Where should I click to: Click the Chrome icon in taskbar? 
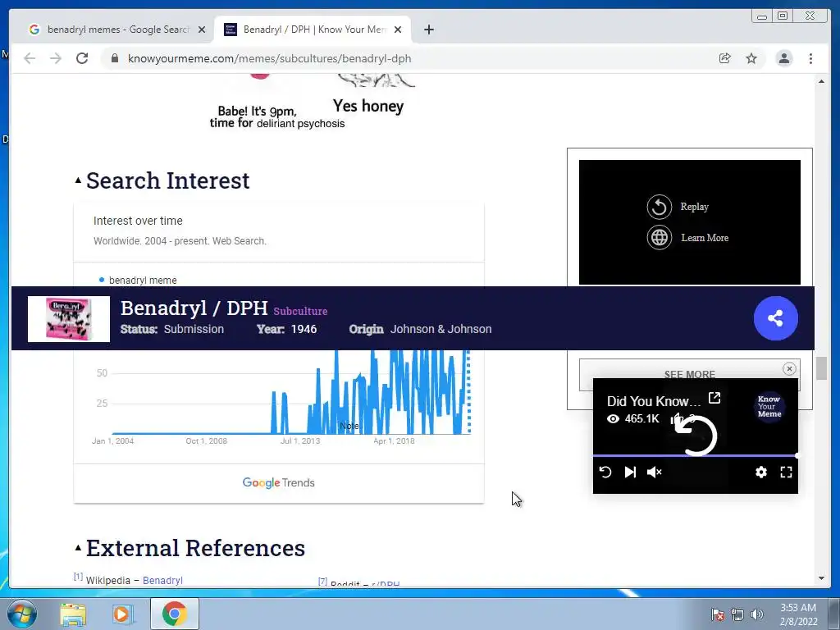[175, 614]
